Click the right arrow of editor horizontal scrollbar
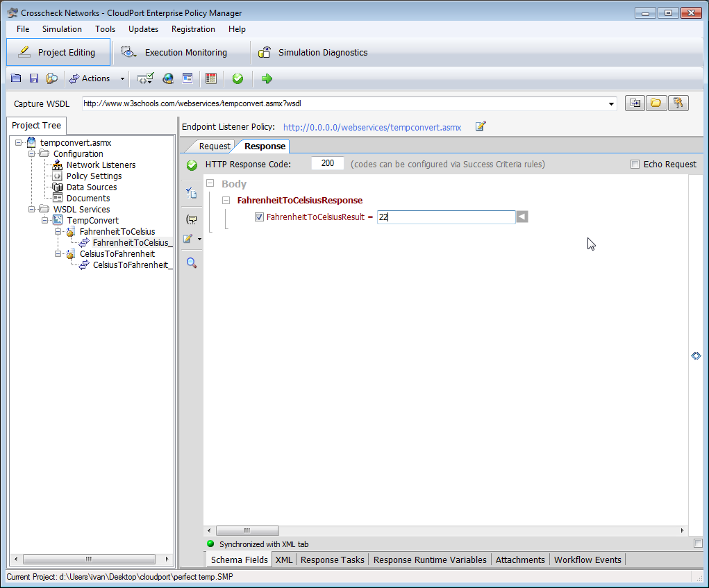This screenshot has width=709, height=588. click(x=683, y=530)
